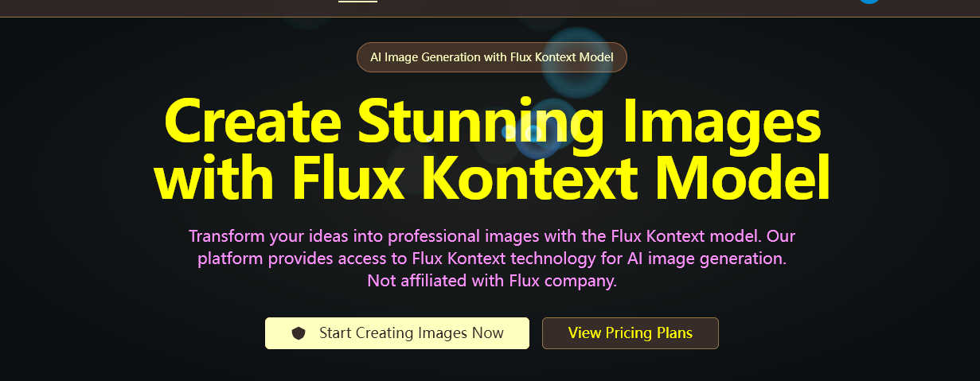Select the AI Image Generation badge pill
Image resolution: width=980 pixels, height=381 pixels.
click(492, 57)
